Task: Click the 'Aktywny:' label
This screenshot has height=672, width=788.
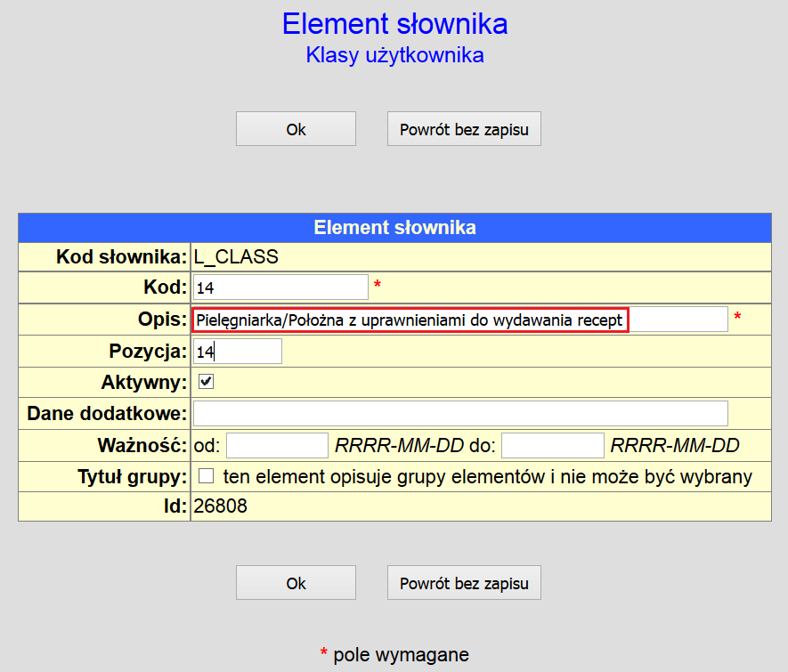Action: tap(144, 382)
